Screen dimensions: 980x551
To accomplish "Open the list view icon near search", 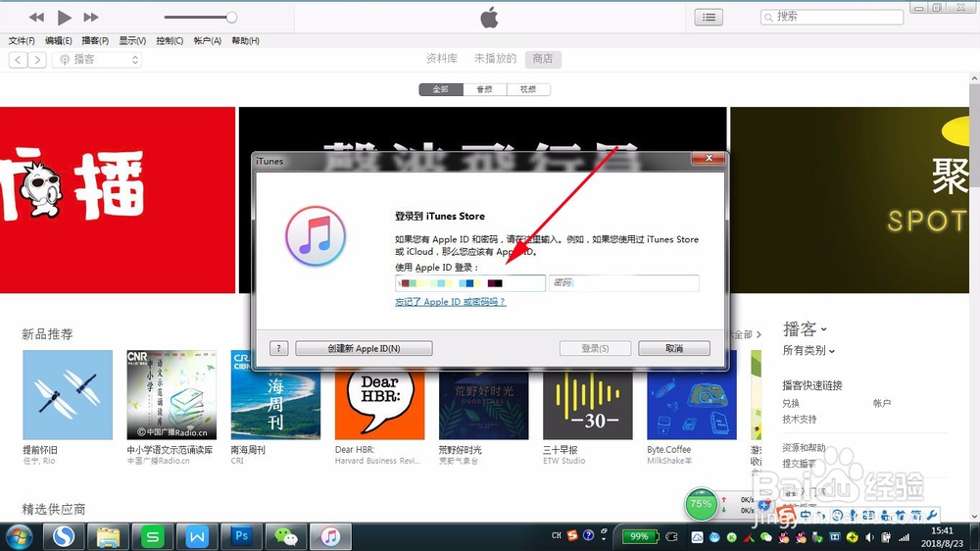I will 709,17.
